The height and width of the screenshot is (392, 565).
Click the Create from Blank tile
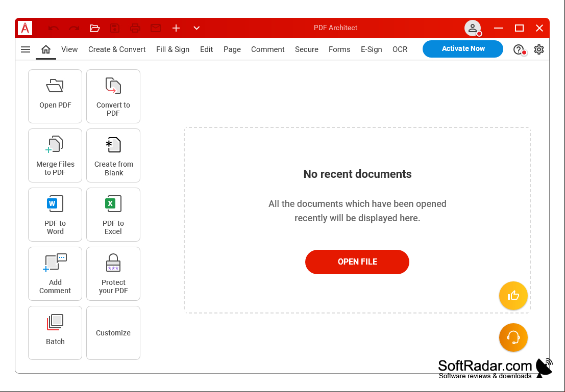113,155
